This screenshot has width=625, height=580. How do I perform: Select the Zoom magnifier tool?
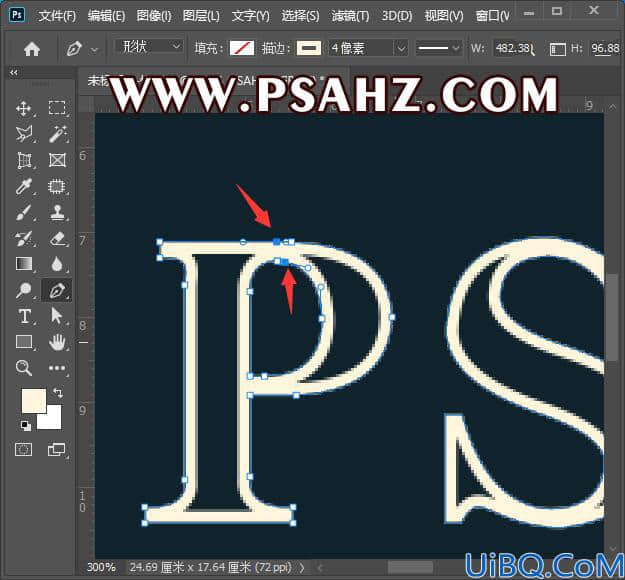point(24,368)
